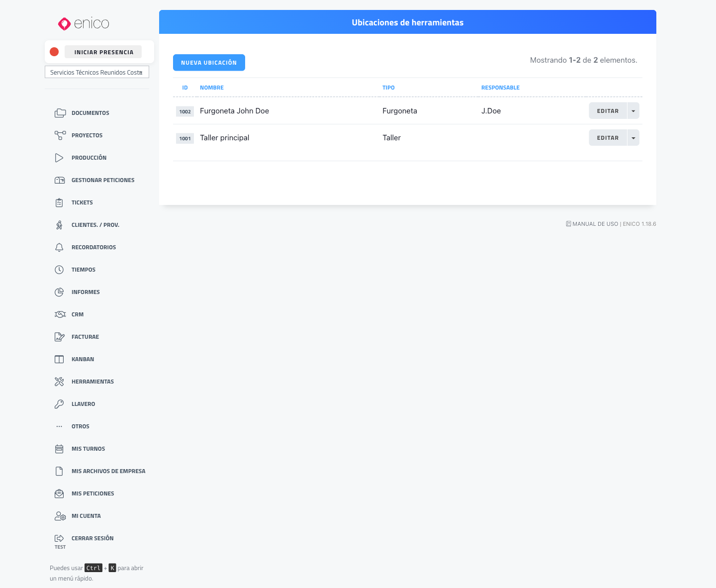Open the Servicios Técnicos Reunidos company selector
Screen dimensions: 716x588
pyautogui.click(x=97, y=72)
